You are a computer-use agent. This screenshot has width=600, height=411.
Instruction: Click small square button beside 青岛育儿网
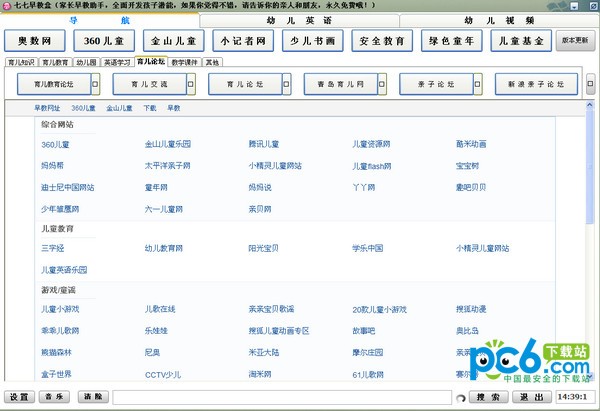click(x=382, y=84)
